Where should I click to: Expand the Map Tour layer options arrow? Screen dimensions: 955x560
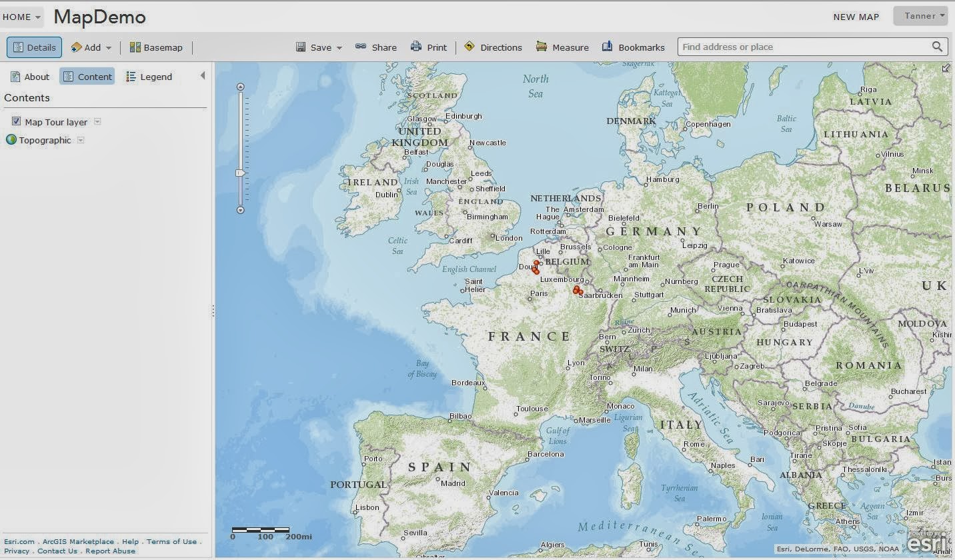pos(97,121)
